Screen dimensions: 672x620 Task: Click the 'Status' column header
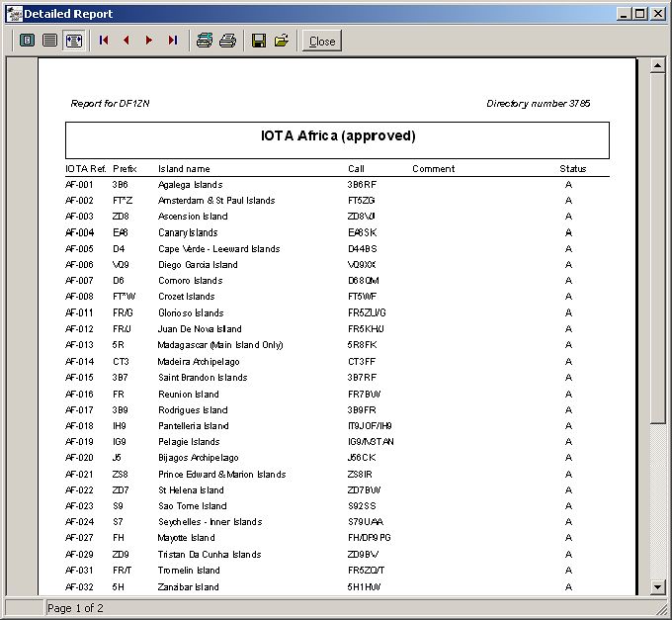point(573,168)
